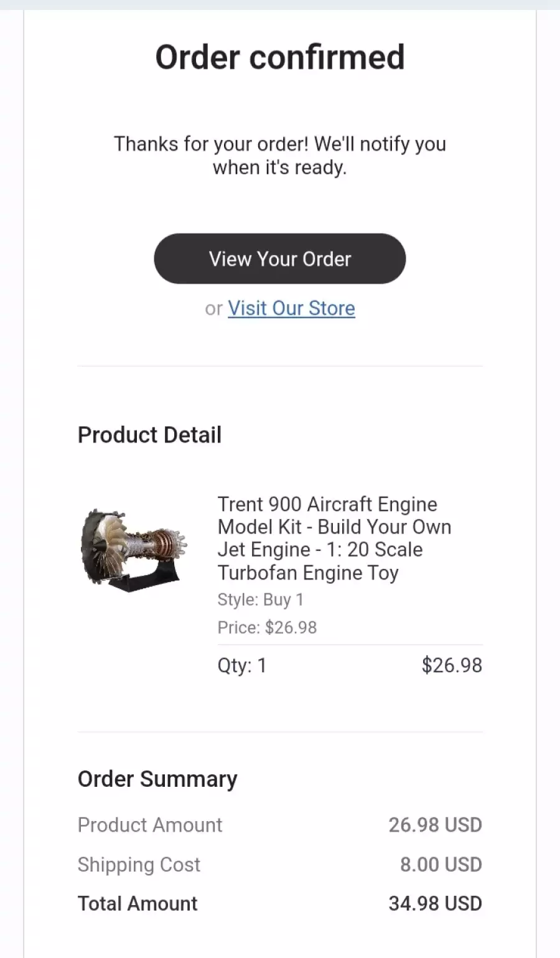Click the Product Detail section heading
The height and width of the screenshot is (958, 560).
[x=149, y=434]
